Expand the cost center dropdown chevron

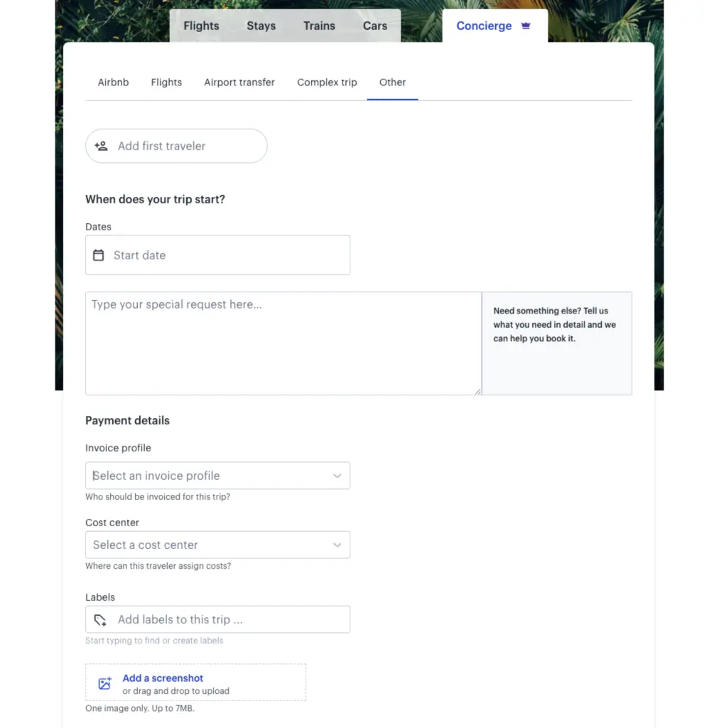coord(337,545)
